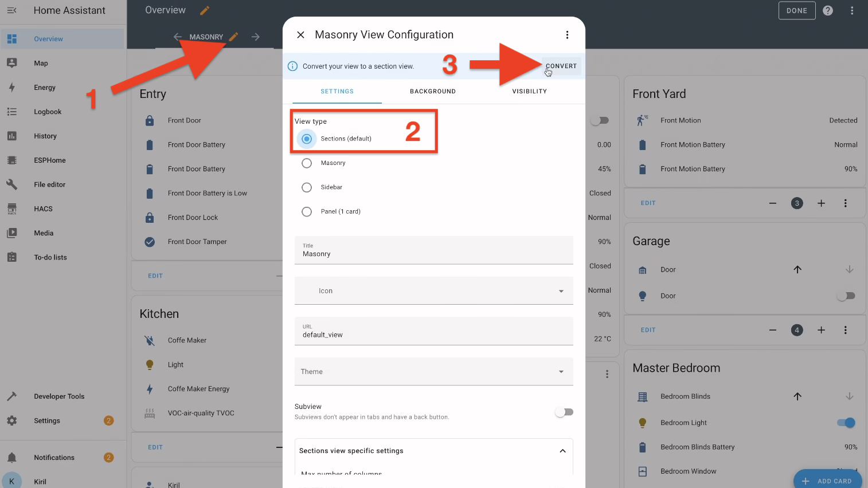Open the dialog's three-dot options menu

point(567,35)
